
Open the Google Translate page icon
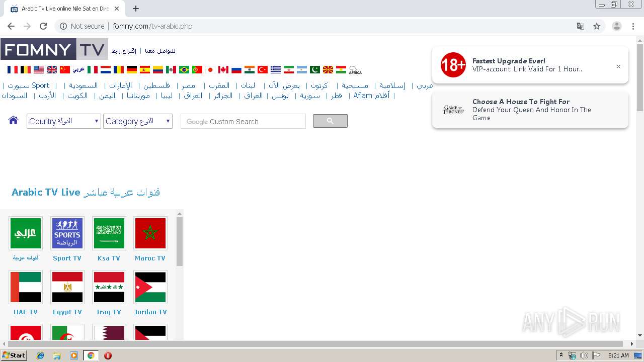581,26
